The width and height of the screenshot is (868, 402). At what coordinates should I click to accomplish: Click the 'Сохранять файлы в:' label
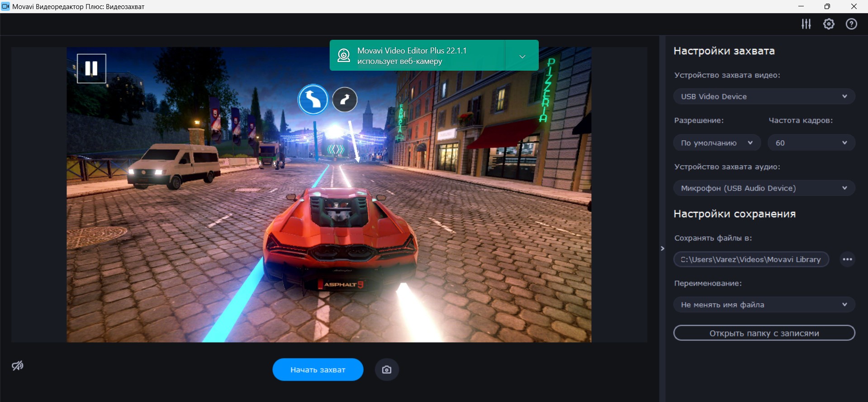pyautogui.click(x=713, y=238)
